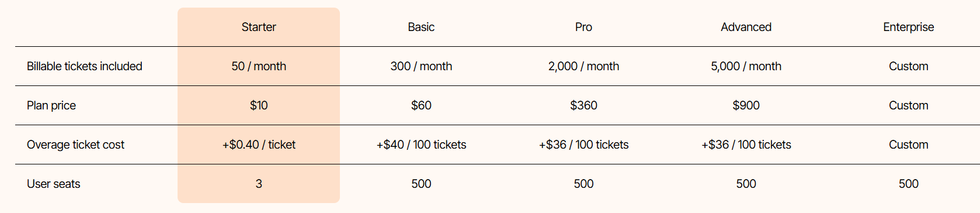
Task: Click the 5,000 / month Advanced cell
Action: tap(746, 66)
